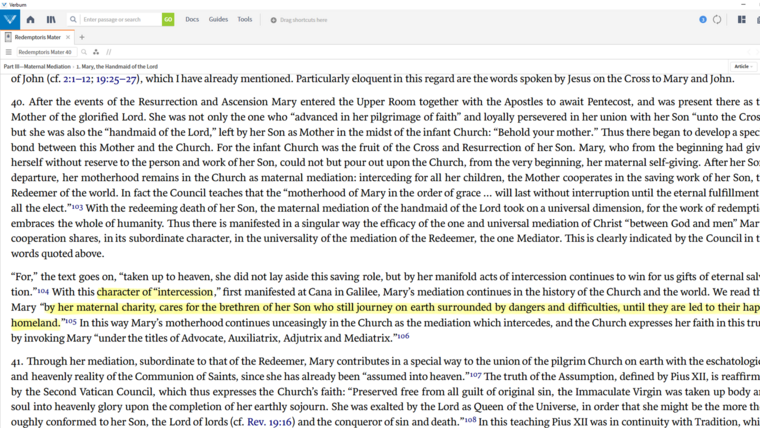
Task: Click the words 'Advocate, Auxiliatrix, Adjutrix and Mediatrix'
Action: click(287, 338)
